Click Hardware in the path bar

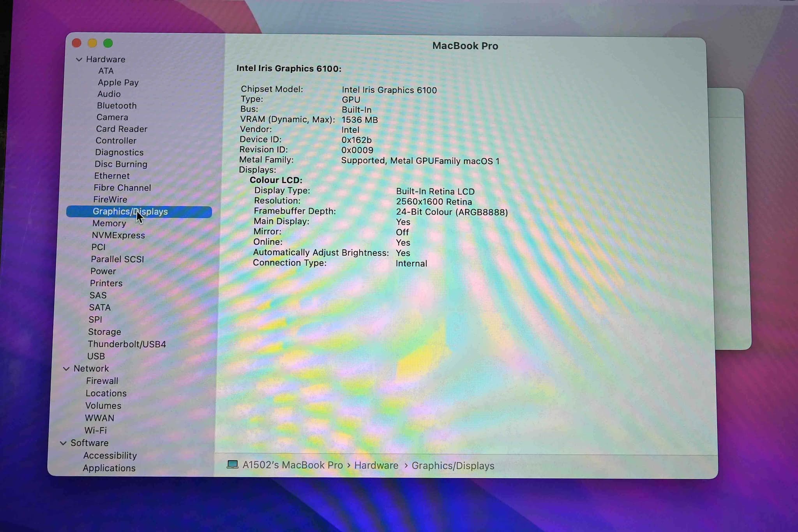(376, 465)
